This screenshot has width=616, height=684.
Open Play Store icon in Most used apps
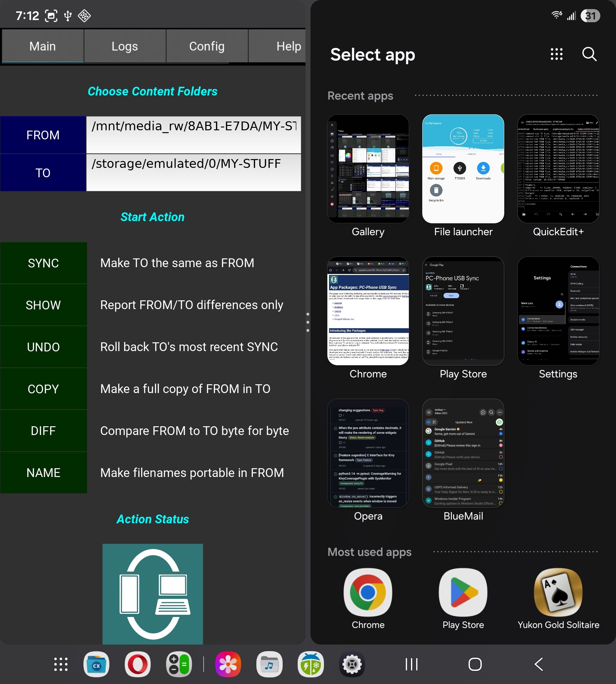[463, 593]
